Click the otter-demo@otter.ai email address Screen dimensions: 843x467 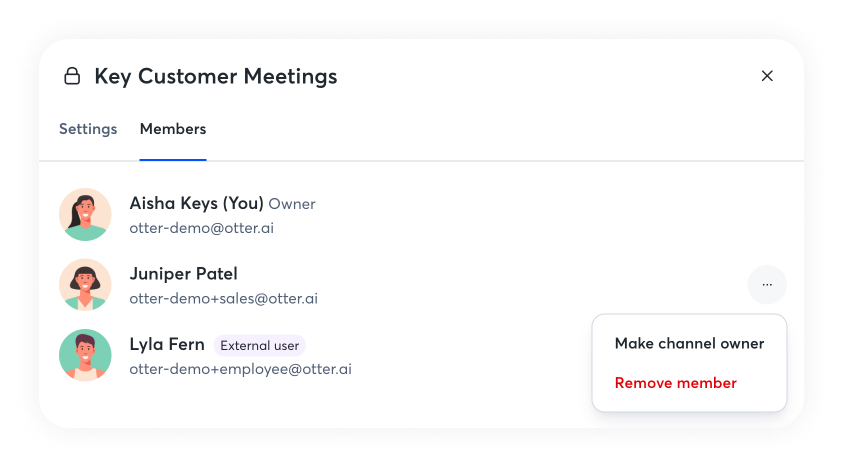point(201,228)
